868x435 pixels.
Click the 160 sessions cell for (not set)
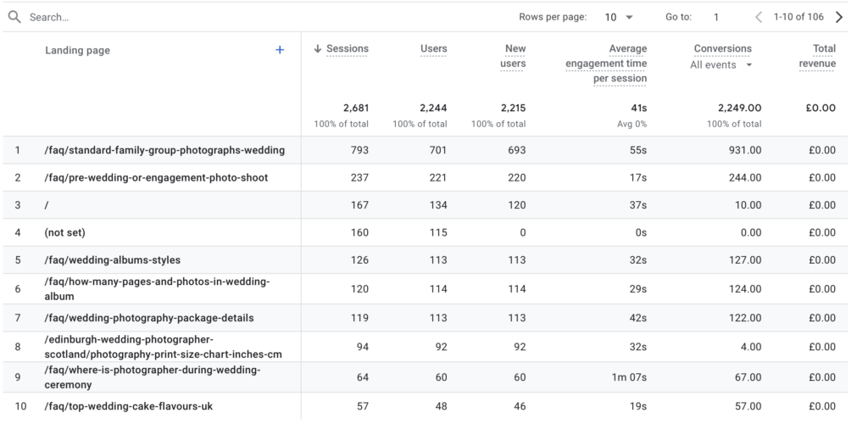click(x=359, y=232)
